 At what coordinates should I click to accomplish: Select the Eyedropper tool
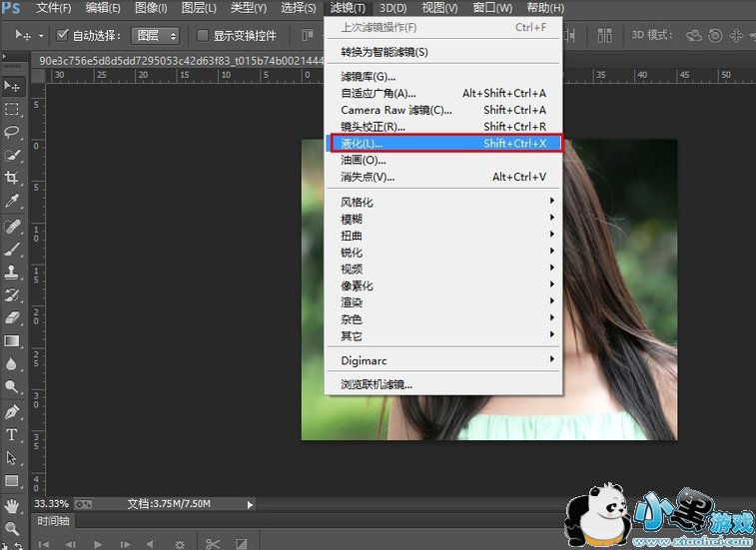click(x=13, y=201)
